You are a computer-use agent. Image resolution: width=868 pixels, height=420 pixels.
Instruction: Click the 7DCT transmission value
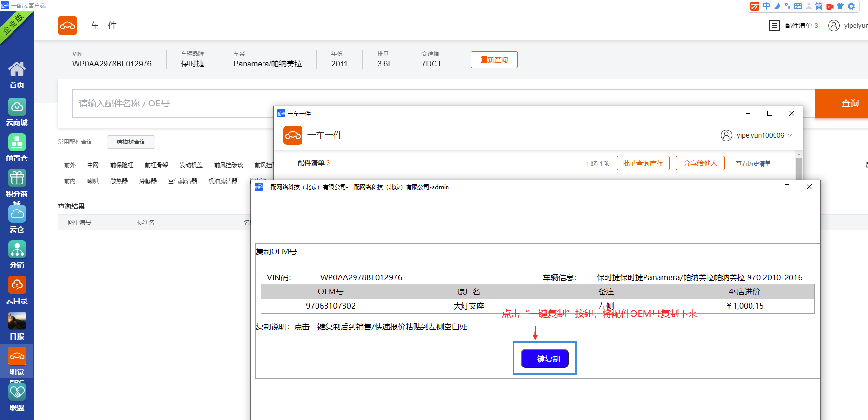[x=432, y=64]
